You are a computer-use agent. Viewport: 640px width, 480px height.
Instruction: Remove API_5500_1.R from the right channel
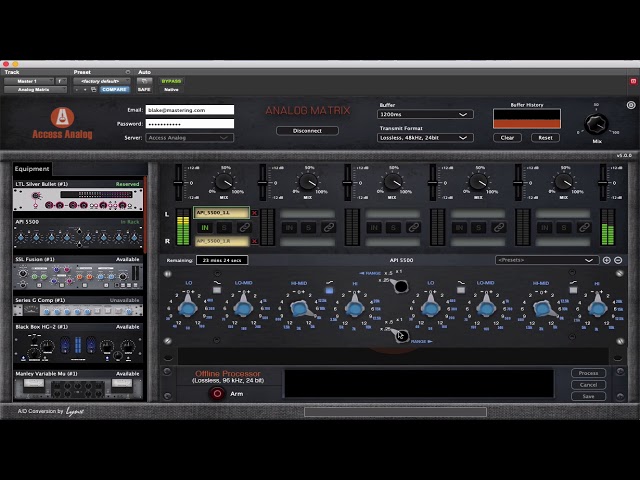coord(254,241)
